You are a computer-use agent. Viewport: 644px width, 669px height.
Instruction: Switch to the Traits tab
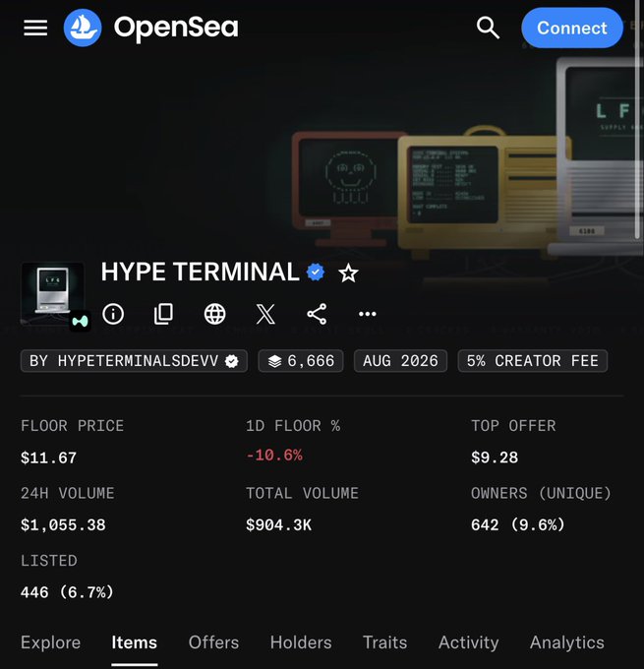point(385,642)
